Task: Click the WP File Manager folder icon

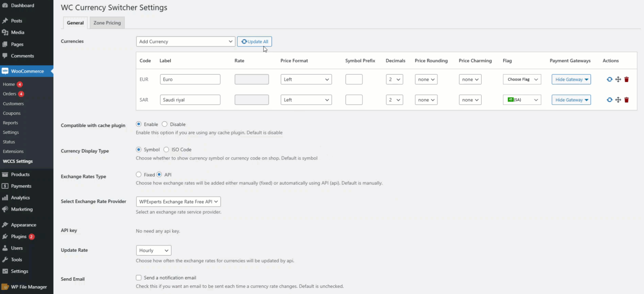Action: [5, 287]
